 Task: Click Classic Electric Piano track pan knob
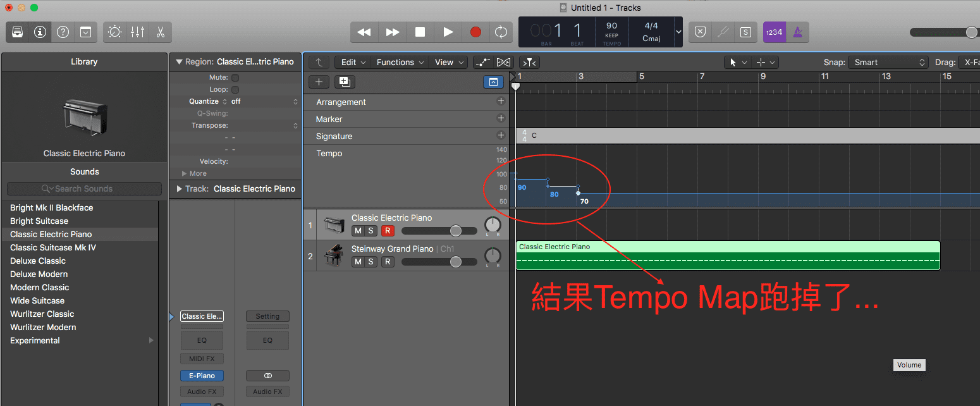pyautogui.click(x=493, y=225)
